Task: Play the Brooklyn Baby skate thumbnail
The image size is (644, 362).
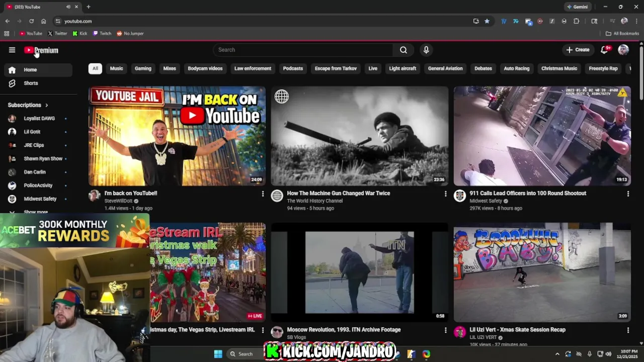Action: coord(542,273)
